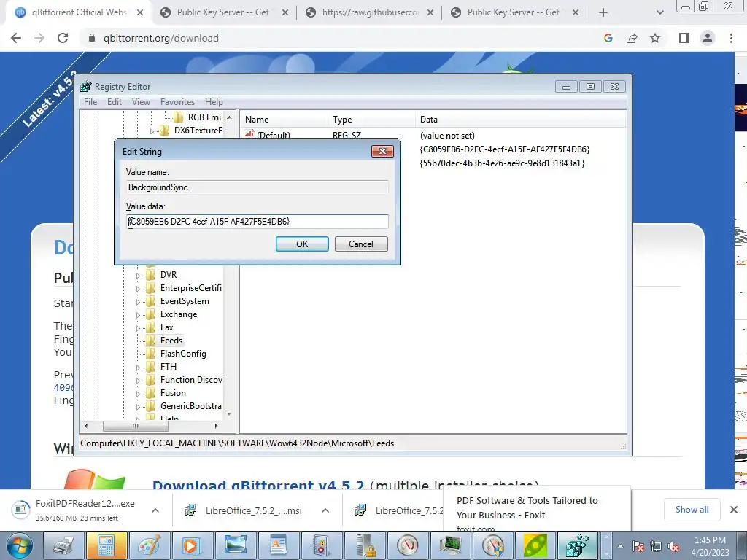The width and height of the screenshot is (747, 560).
Task: Click the DVR folder icon
Action: (x=150, y=275)
